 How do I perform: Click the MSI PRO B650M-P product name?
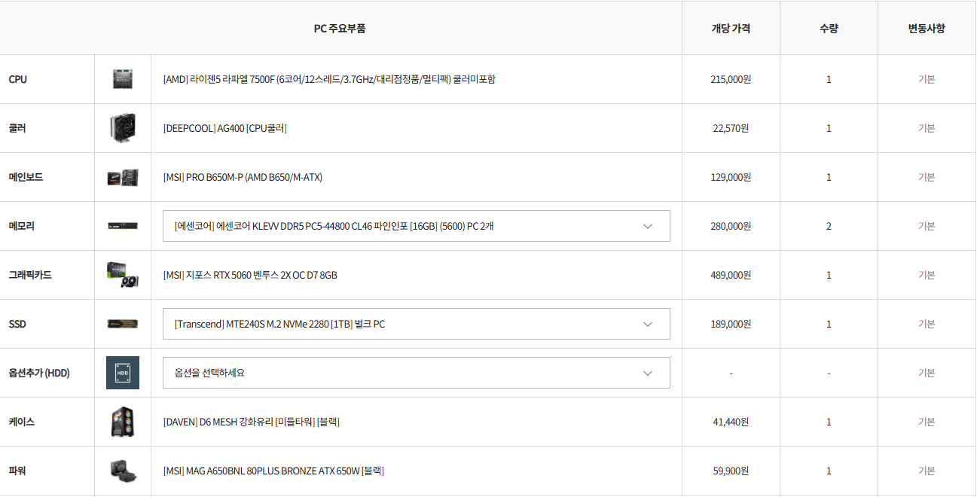243,177
